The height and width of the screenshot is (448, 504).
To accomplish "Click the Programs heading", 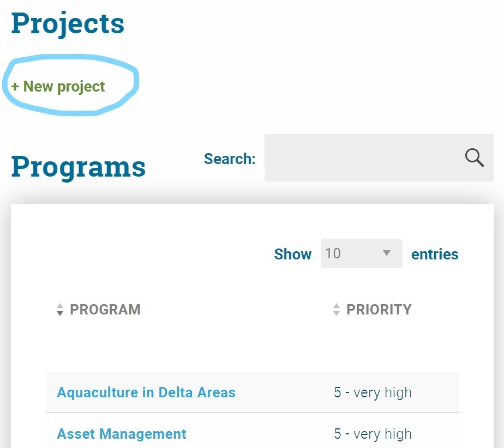I will click(77, 167).
